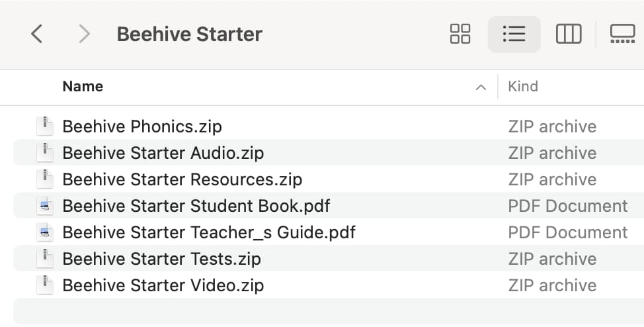
Task: Switch to icon grid view
Action: pyautogui.click(x=460, y=34)
